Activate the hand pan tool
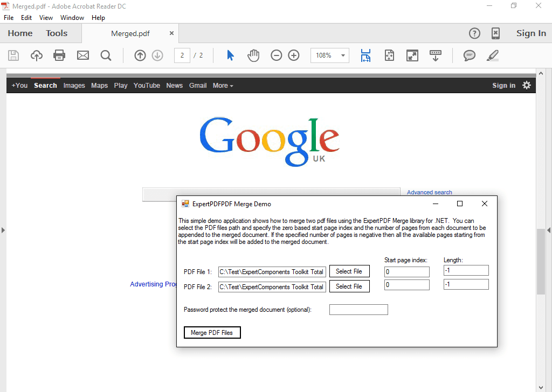Screen dimensions: 552x392 click(x=253, y=55)
